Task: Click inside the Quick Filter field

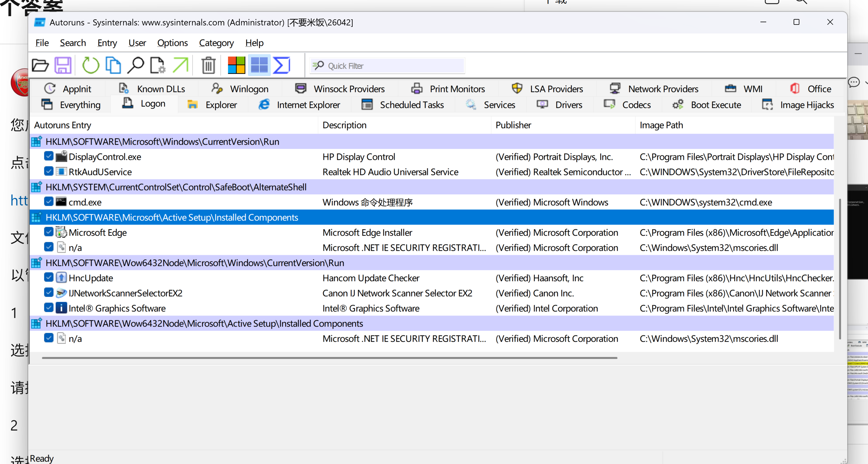Action: [387, 66]
